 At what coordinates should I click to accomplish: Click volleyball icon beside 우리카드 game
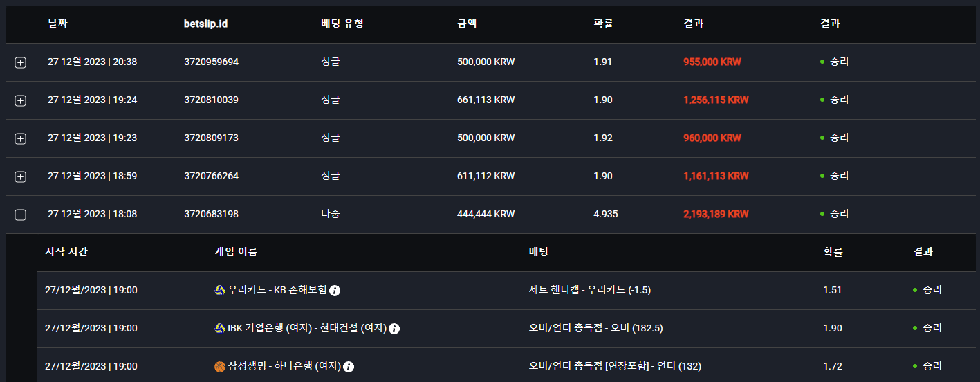click(220, 290)
